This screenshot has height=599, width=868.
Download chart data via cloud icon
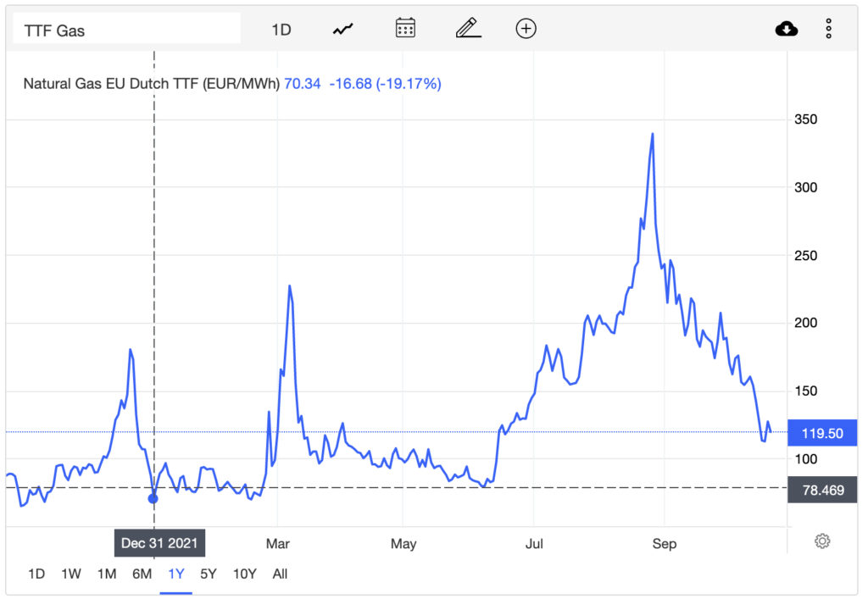coord(786,29)
